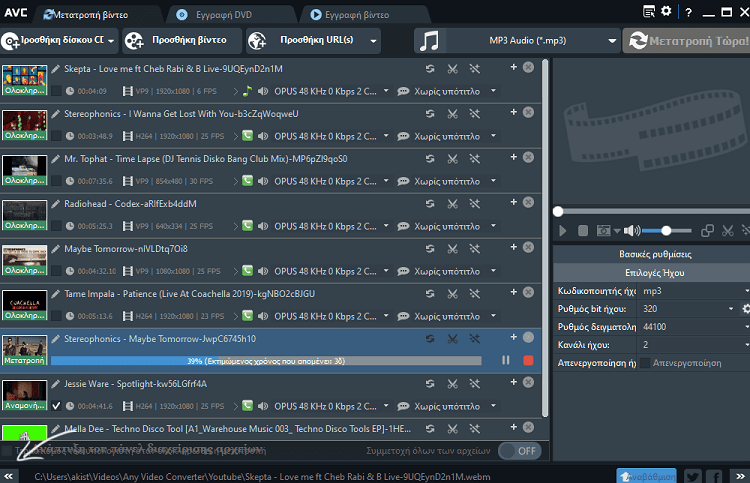Refresh the Mr. Tophat Time Lapse item
The width and height of the screenshot is (750, 483).
coord(430,159)
